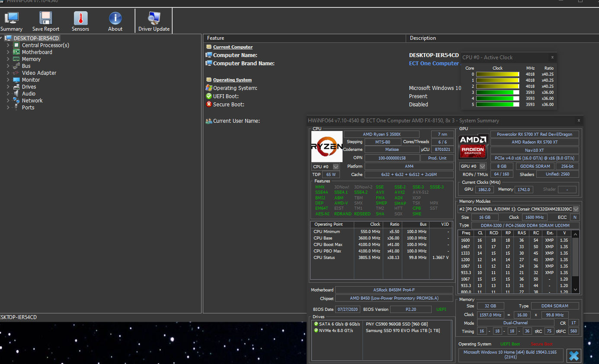Image resolution: width=599 pixels, height=364 pixels.
Task: Click the Audio speaker tree icon
Action: pyautogui.click(x=16, y=93)
